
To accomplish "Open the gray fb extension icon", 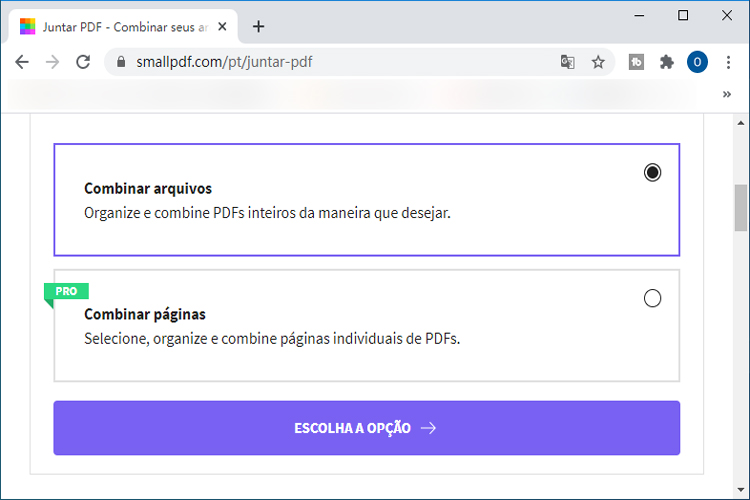I will [636, 62].
